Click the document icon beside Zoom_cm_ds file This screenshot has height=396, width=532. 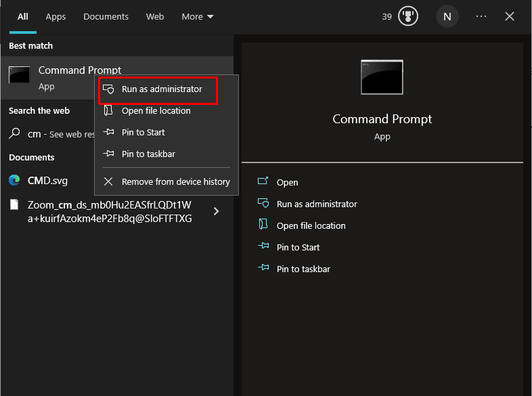click(14, 204)
